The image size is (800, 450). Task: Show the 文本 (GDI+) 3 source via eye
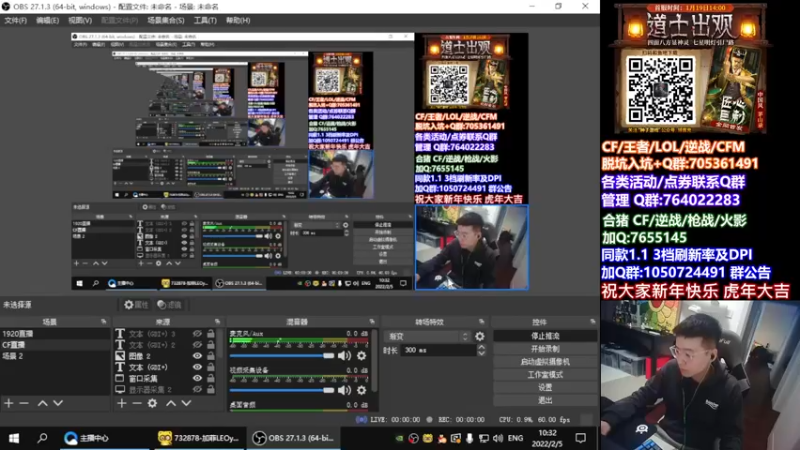197,334
